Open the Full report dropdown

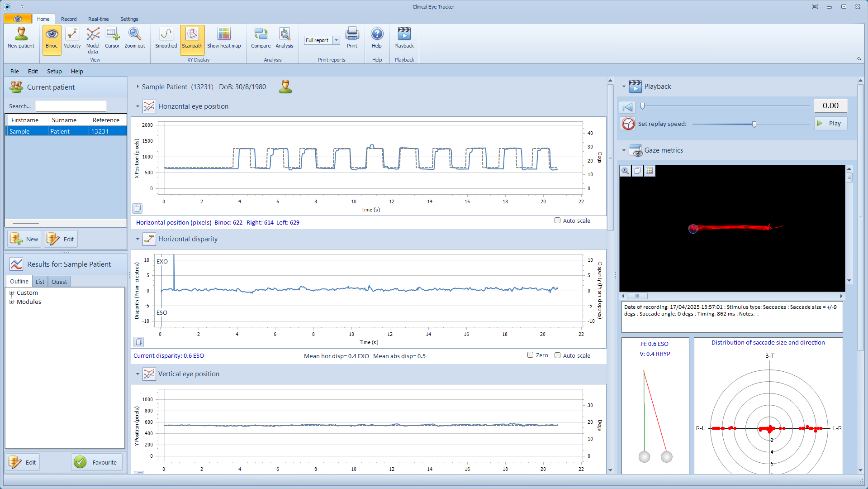(x=336, y=40)
